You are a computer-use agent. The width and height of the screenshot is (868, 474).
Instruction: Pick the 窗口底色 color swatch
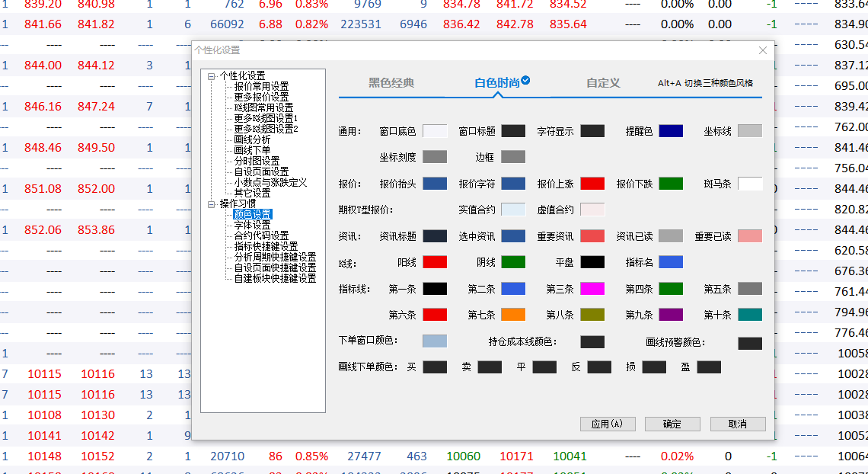pos(435,131)
